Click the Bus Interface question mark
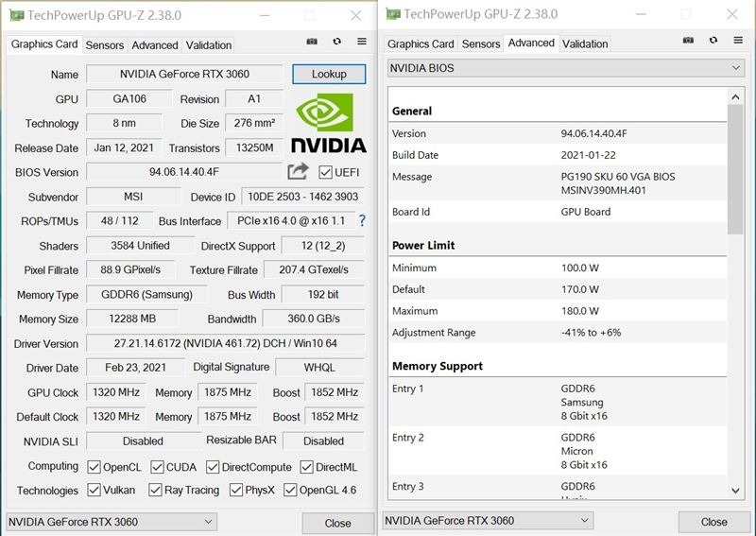 coord(362,221)
